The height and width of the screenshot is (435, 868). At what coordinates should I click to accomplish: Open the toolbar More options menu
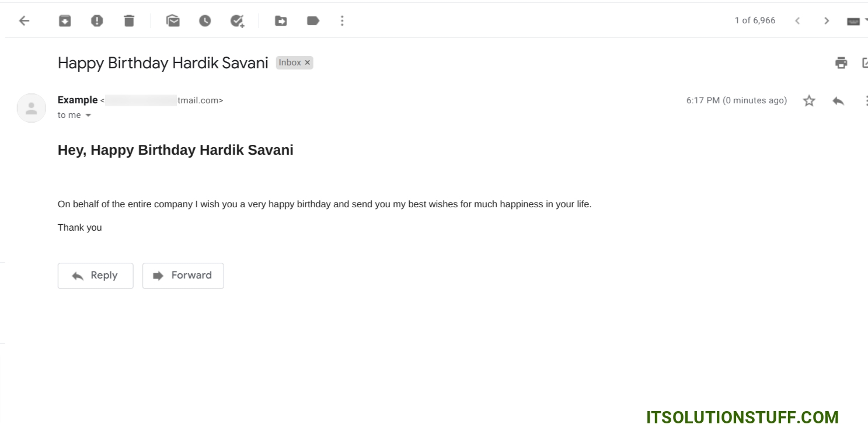pos(342,21)
